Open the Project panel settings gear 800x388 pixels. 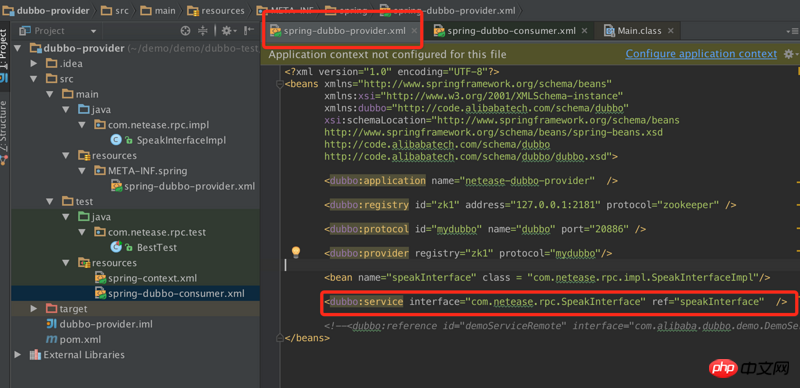pyautogui.click(x=227, y=31)
